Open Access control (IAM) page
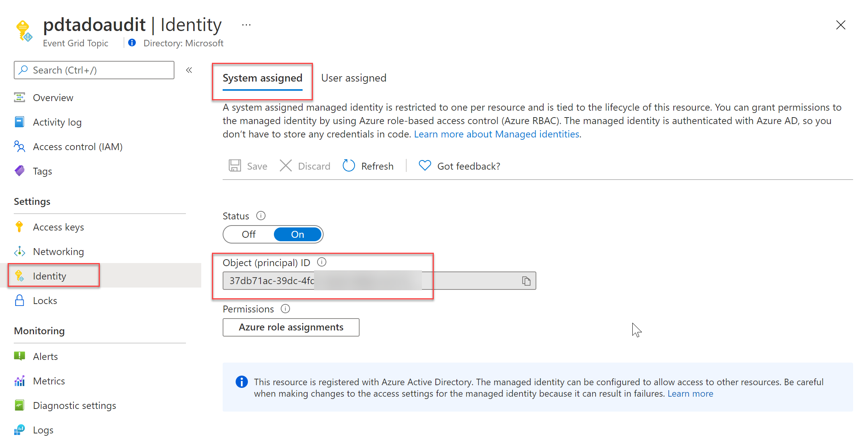Screen dimensions: 868x443 (77, 147)
